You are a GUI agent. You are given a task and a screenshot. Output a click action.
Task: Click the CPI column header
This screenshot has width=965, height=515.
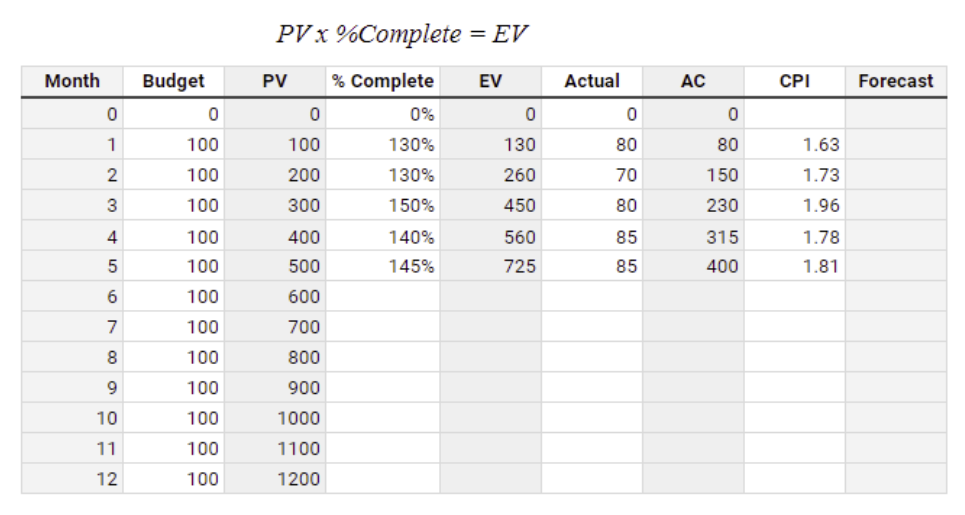pos(795,81)
